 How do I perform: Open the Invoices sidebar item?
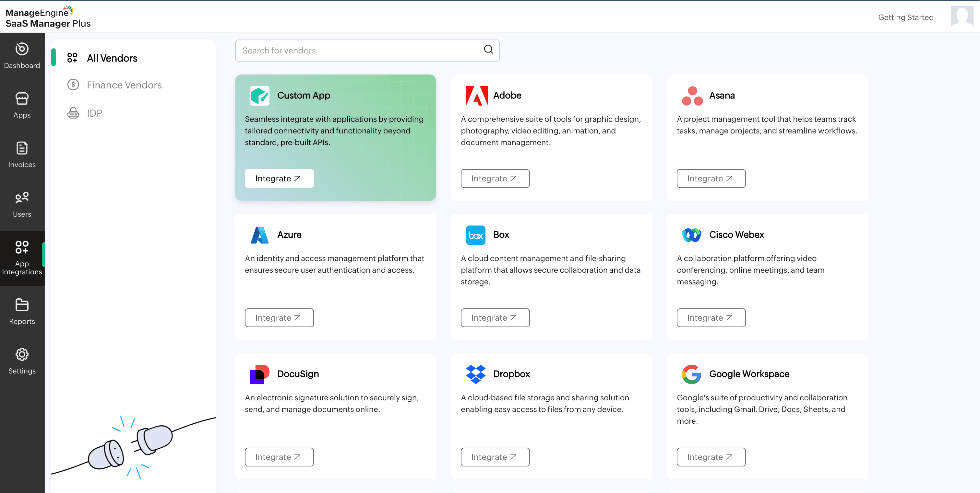pos(22,155)
